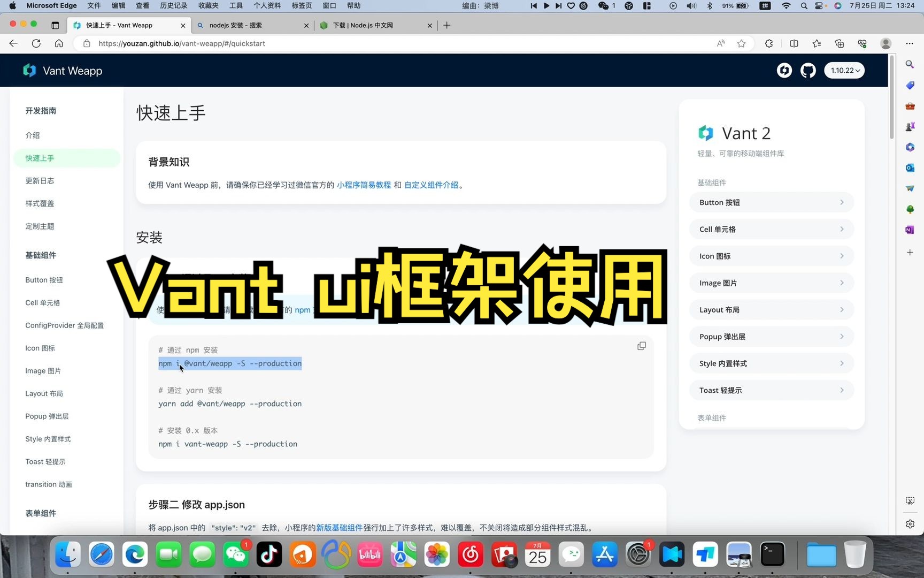Open 工具 menu in menu bar

pyautogui.click(x=236, y=5)
